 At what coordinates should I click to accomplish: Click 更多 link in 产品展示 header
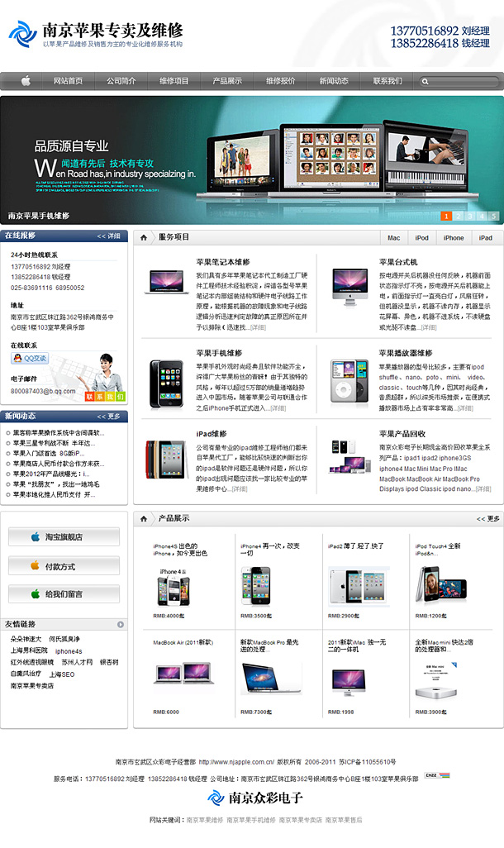tap(487, 519)
